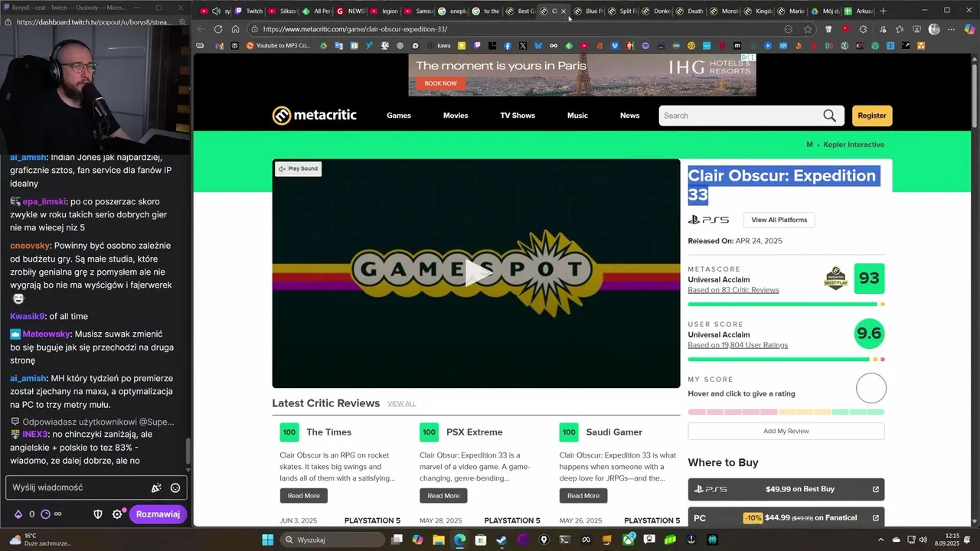Click the chat shield moderation icon
Image resolution: width=980 pixels, height=551 pixels.
pyautogui.click(x=98, y=514)
